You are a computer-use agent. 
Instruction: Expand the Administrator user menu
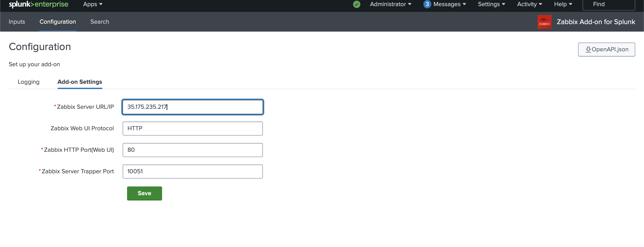pyautogui.click(x=391, y=4)
